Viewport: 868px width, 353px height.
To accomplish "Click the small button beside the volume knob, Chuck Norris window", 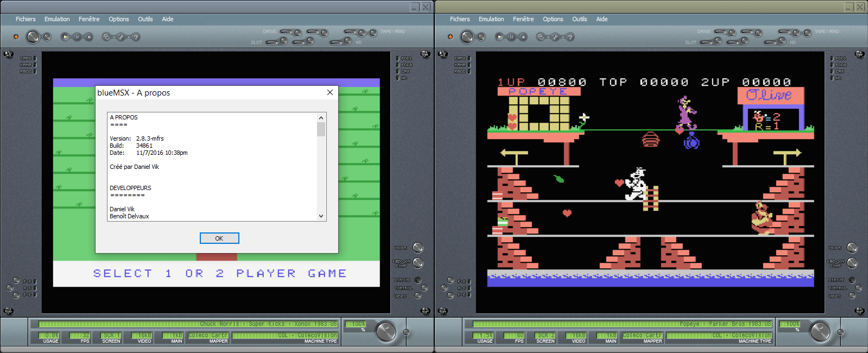I will 406,332.
